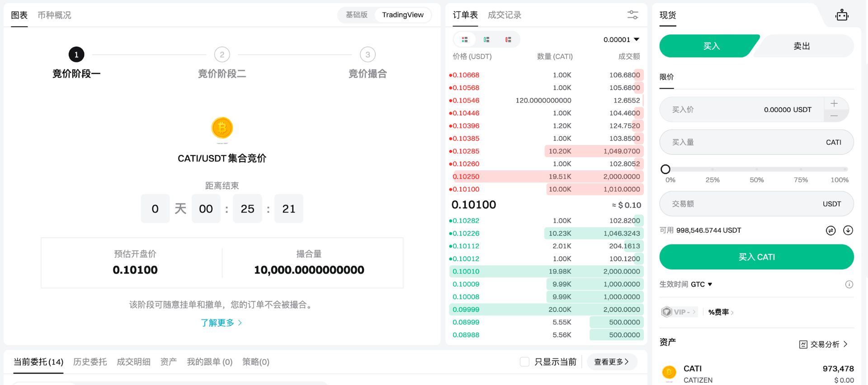Click auction step 1 circle
Screen dimensions: 868x385
(76, 55)
